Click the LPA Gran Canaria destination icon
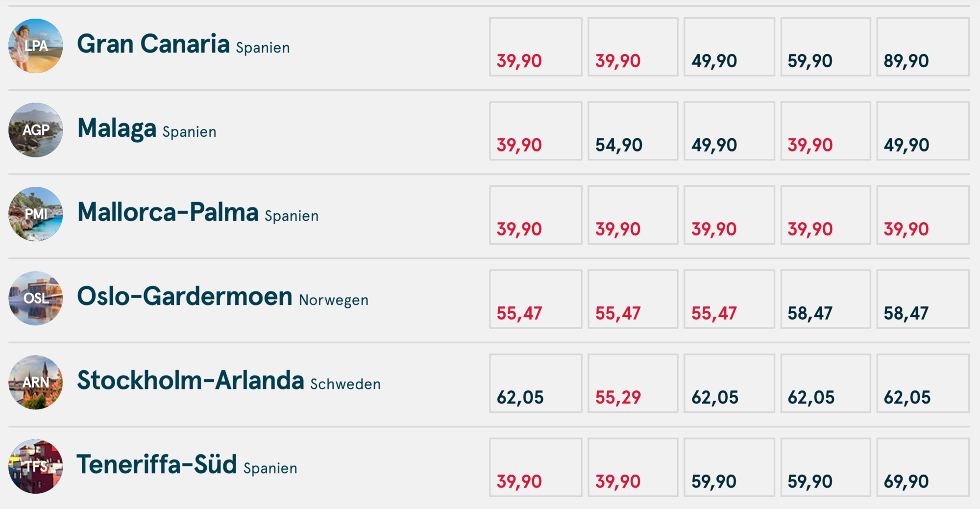This screenshot has width=980, height=509. (x=36, y=46)
